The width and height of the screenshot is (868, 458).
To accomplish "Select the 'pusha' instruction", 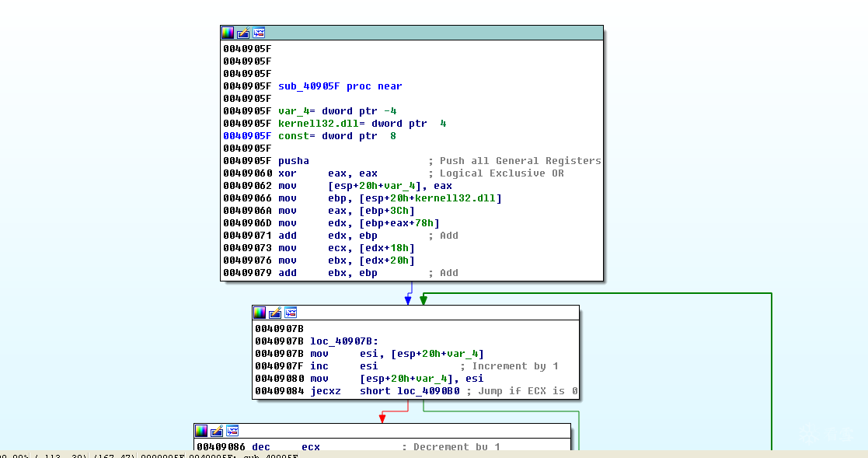I will point(294,161).
